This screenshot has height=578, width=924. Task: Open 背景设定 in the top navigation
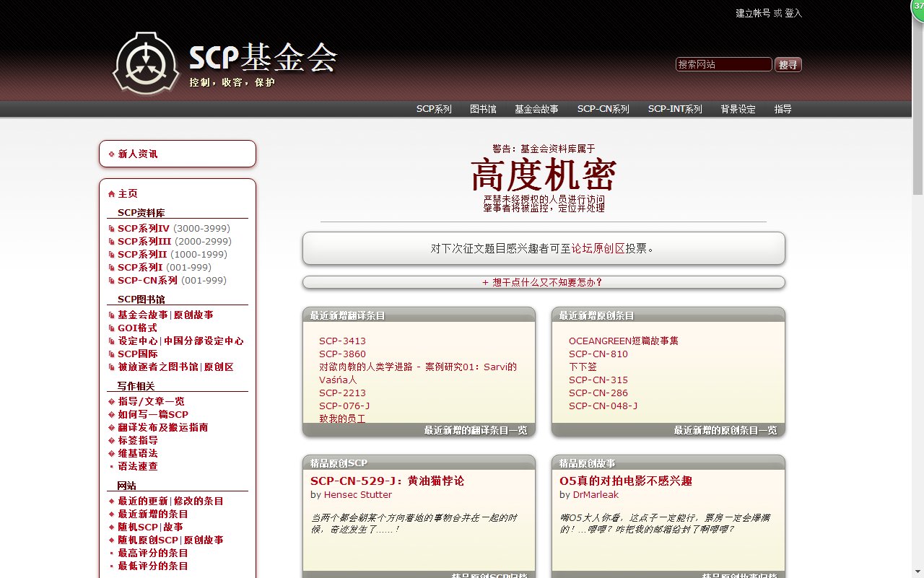[738, 109]
